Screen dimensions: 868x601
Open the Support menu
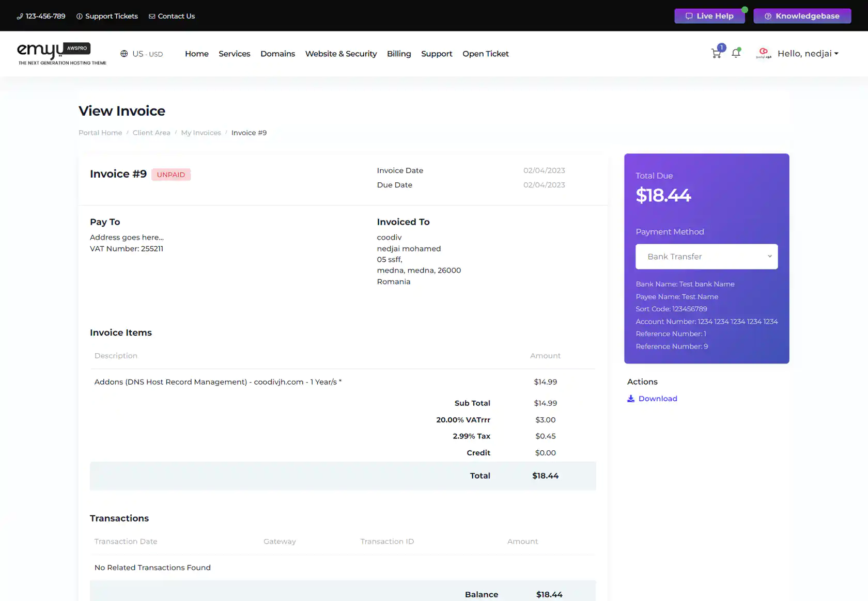437,54
